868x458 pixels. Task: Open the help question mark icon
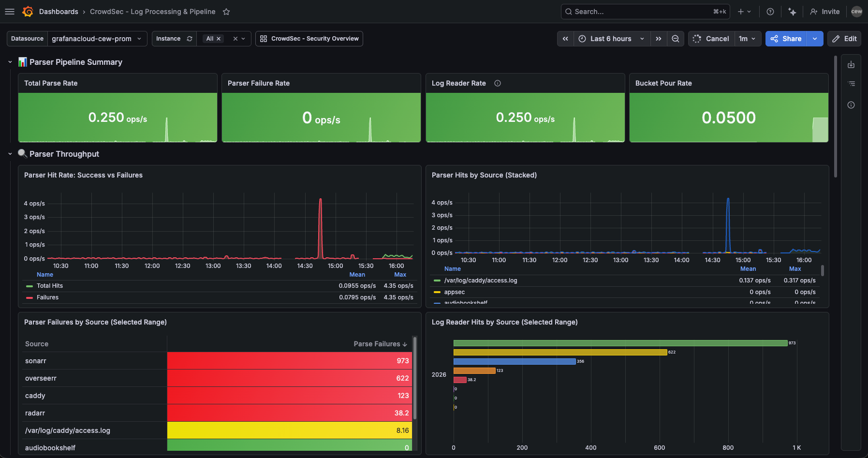click(x=770, y=12)
